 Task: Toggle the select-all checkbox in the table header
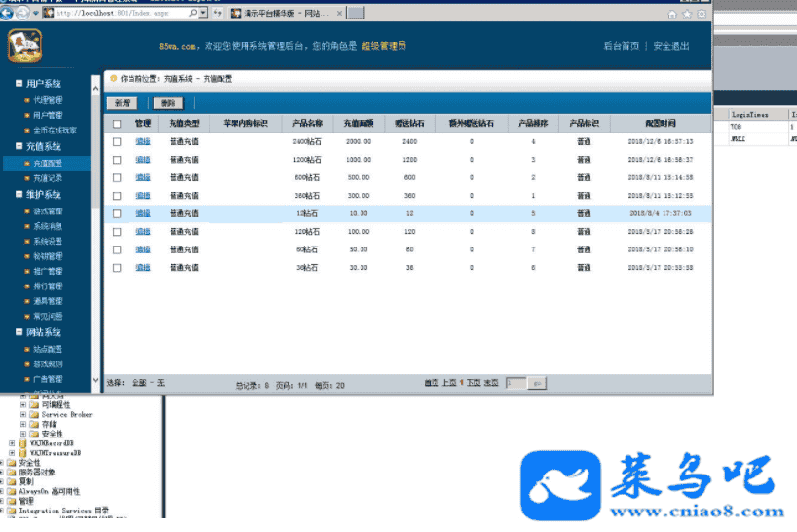click(x=118, y=124)
